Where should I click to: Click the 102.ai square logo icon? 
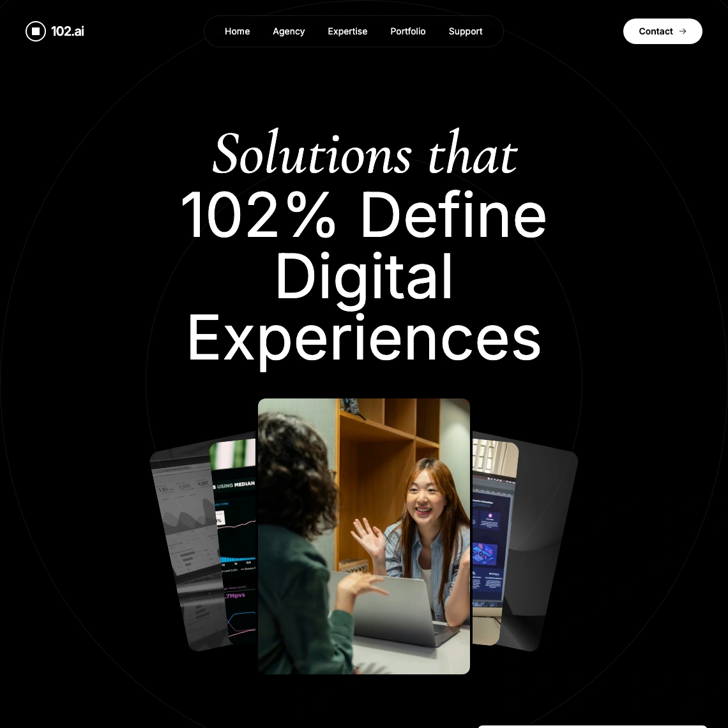tap(36, 31)
